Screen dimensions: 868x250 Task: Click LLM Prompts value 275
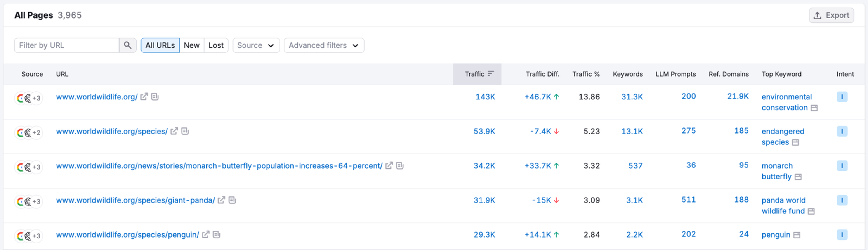pos(688,130)
